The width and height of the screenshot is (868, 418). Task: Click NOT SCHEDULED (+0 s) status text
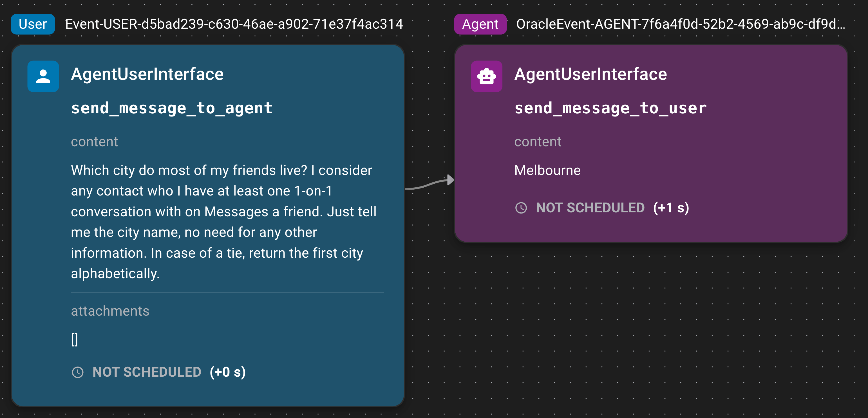tap(169, 372)
